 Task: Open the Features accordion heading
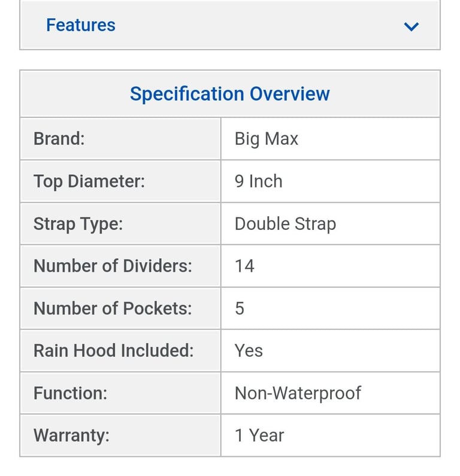coord(81,25)
